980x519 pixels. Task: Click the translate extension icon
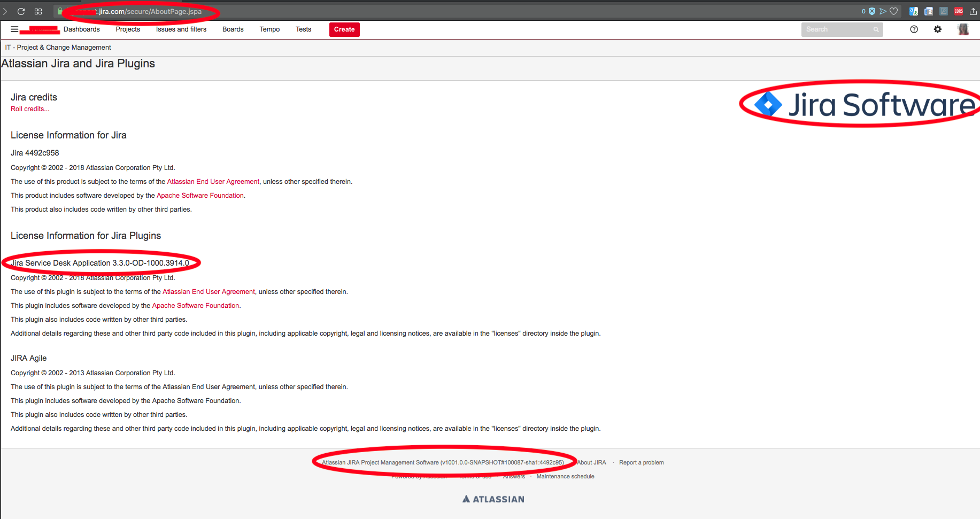point(914,11)
